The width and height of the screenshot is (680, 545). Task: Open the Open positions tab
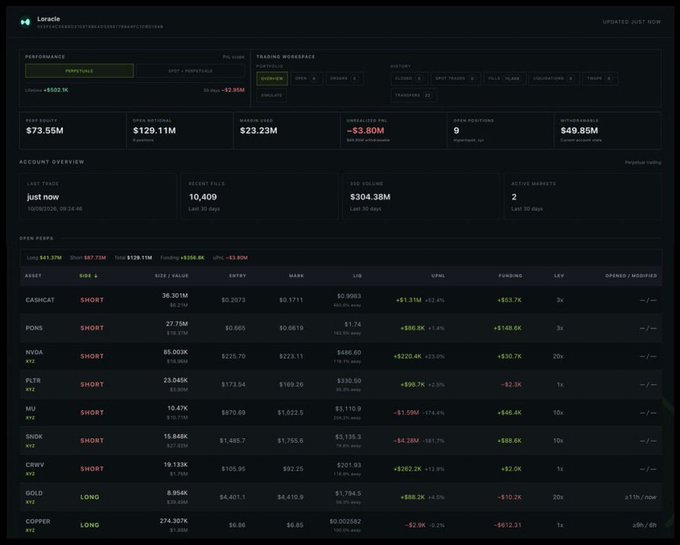(x=306, y=78)
